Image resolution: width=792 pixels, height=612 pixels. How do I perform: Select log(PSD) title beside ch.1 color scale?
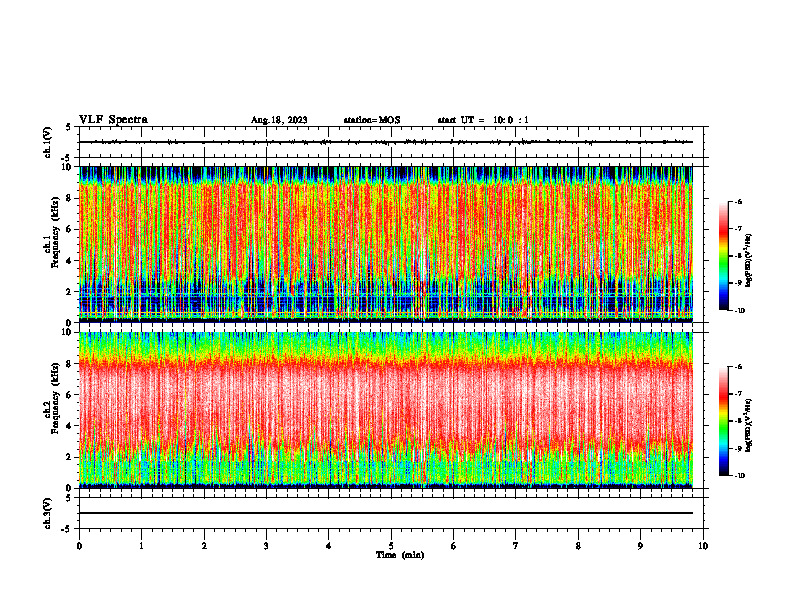(749, 261)
